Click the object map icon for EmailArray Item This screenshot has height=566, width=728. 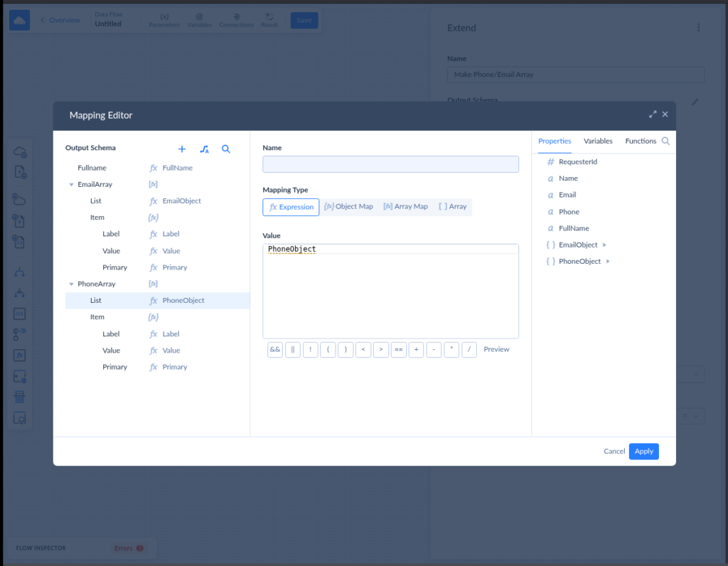[x=154, y=218]
